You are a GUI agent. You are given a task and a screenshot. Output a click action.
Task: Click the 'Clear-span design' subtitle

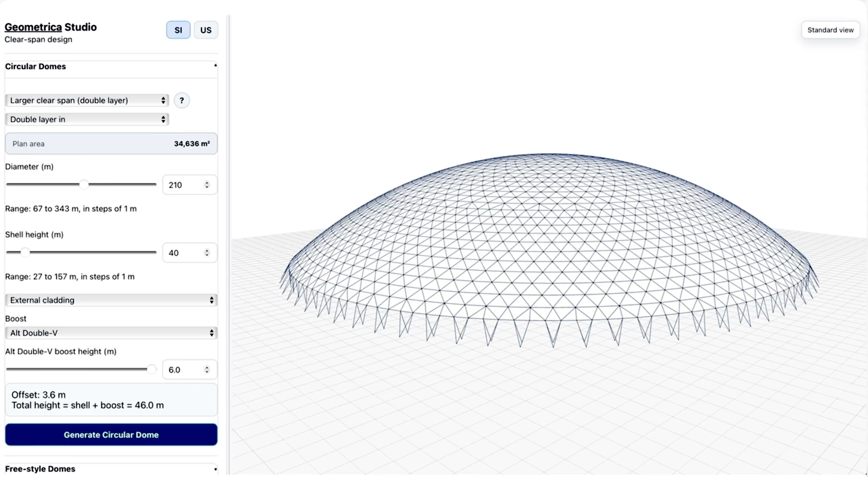tap(39, 40)
